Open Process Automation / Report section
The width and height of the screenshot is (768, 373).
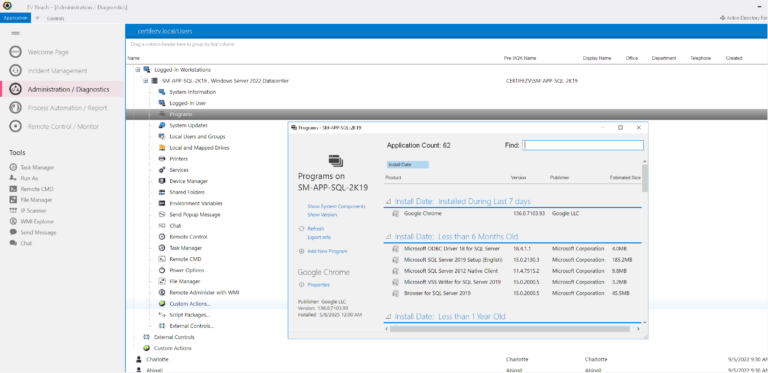pos(67,108)
